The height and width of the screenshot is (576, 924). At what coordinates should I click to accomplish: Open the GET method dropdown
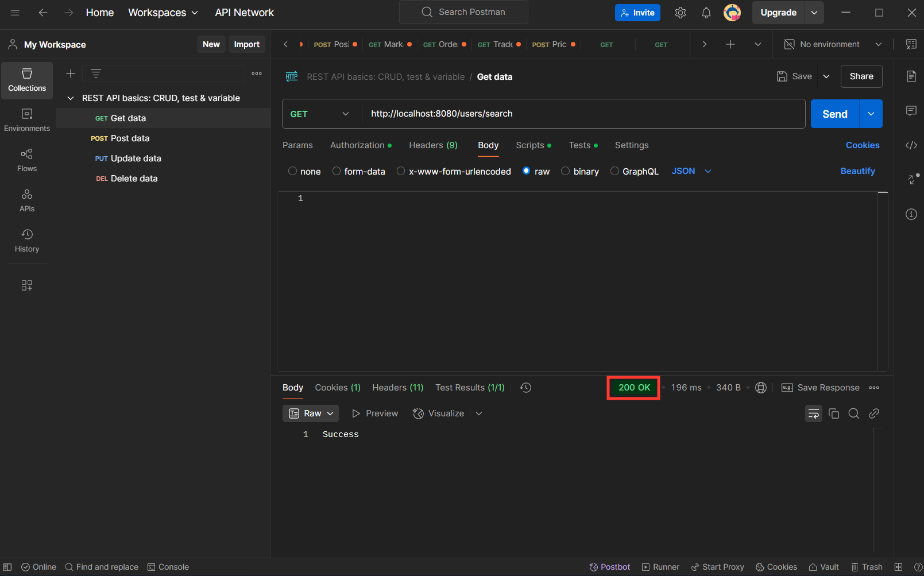click(x=320, y=114)
